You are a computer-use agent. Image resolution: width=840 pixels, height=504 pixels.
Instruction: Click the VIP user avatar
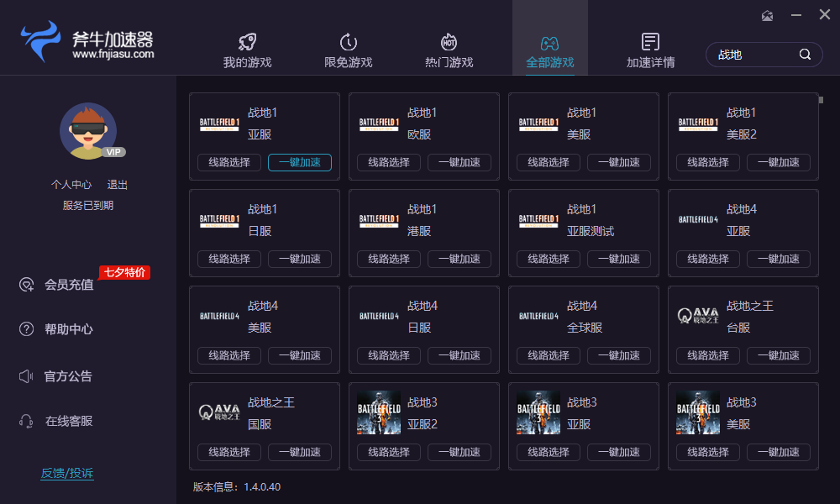pos(88,131)
